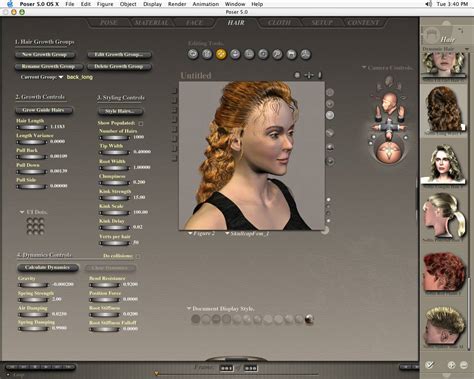474x379 pixels.
Task: Open the Render menu
Action: tap(177, 4)
